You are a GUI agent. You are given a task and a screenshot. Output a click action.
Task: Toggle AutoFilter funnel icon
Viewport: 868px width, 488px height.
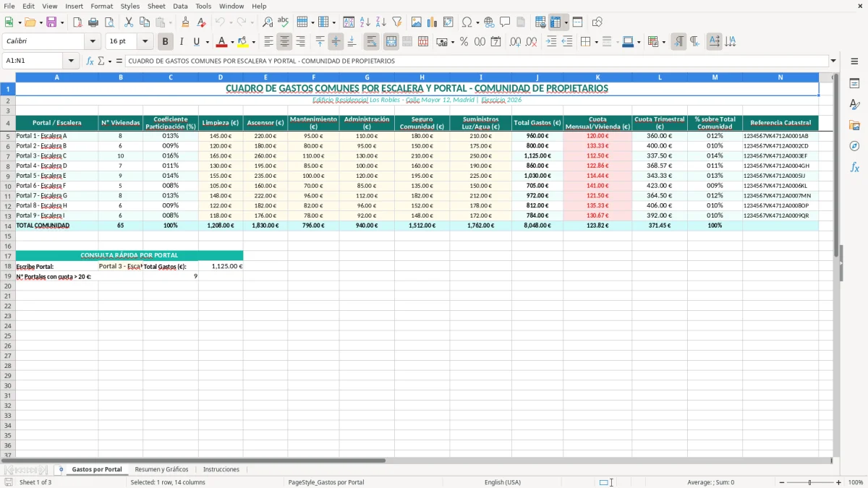pyautogui.click(x=397, y=22)
